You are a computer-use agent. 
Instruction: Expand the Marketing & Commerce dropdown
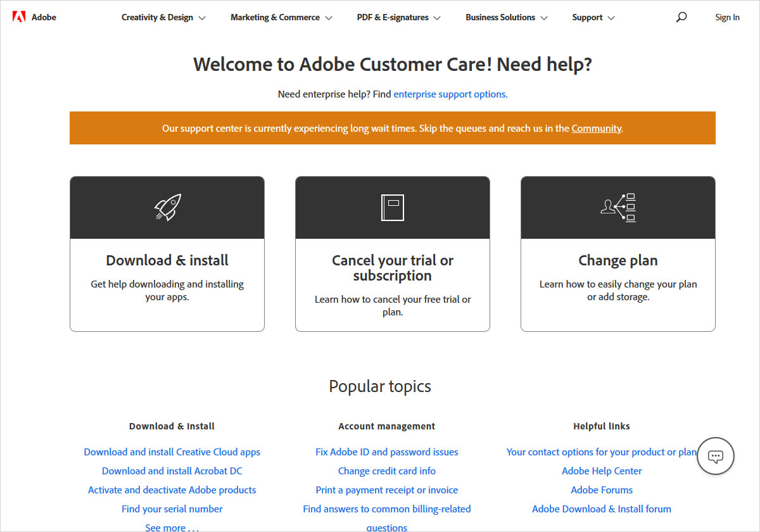point(281,18)
